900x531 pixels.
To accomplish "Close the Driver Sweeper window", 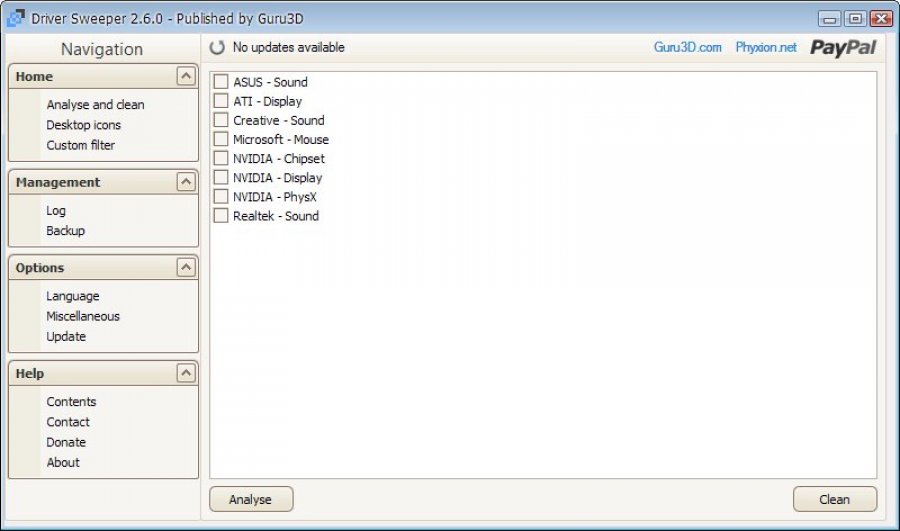I will pos(881,19).
